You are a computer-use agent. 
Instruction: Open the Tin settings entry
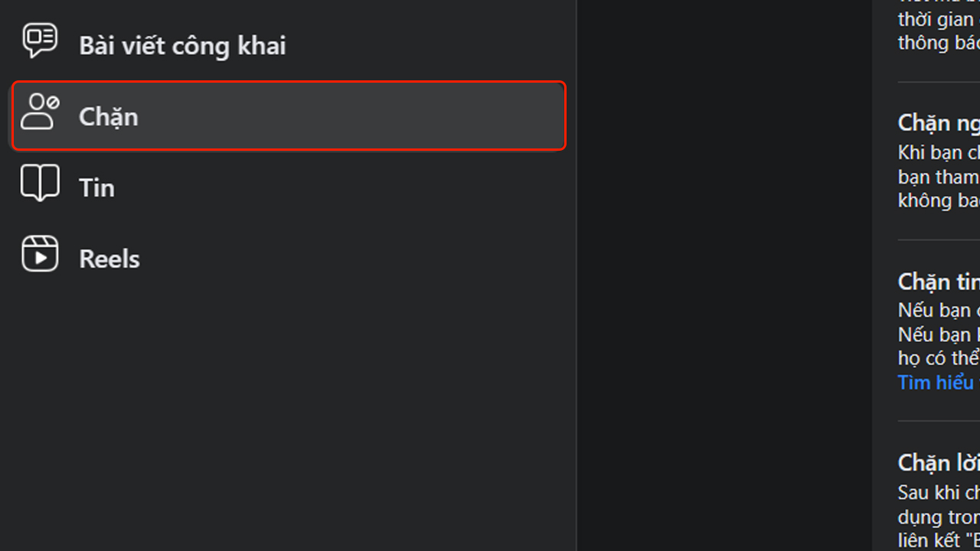[289, 187]
